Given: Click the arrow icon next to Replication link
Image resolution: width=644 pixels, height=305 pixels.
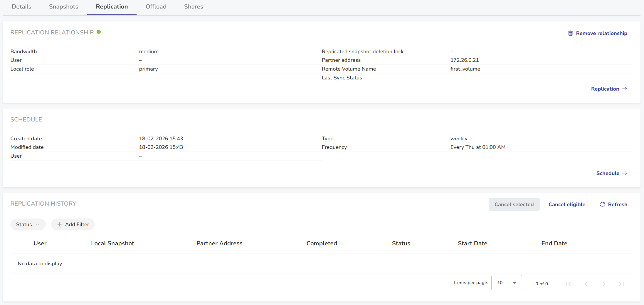Looking at the screenshot, I should point(625,89).
